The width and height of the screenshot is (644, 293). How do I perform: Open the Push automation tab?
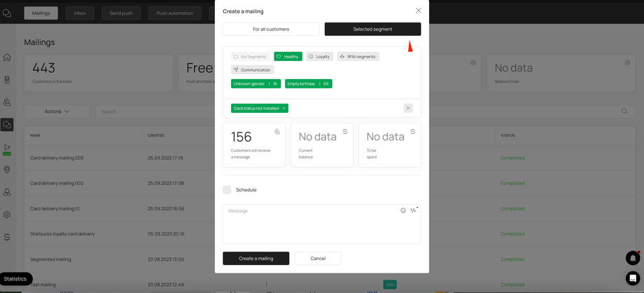pos(175,13)
